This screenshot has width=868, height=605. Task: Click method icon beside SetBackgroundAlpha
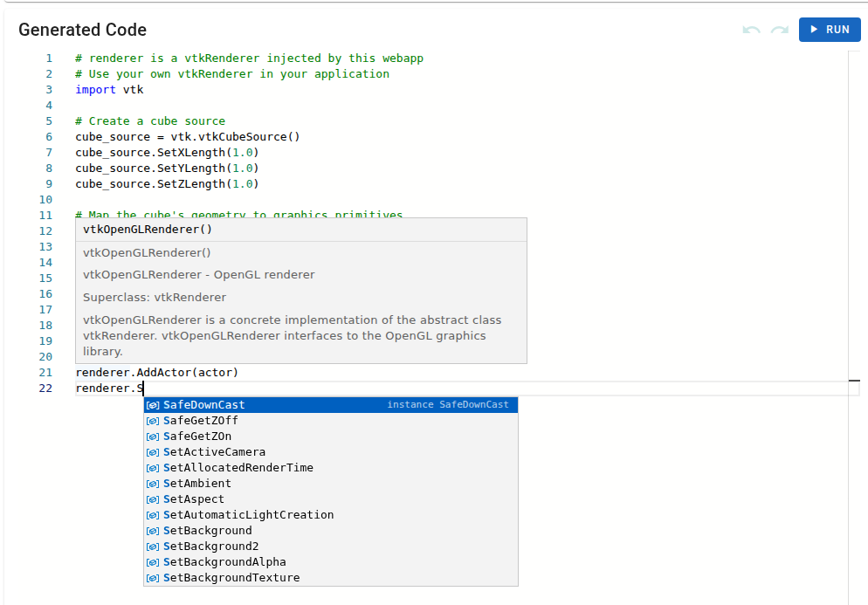pyautogui.click(x=153, y=562)
